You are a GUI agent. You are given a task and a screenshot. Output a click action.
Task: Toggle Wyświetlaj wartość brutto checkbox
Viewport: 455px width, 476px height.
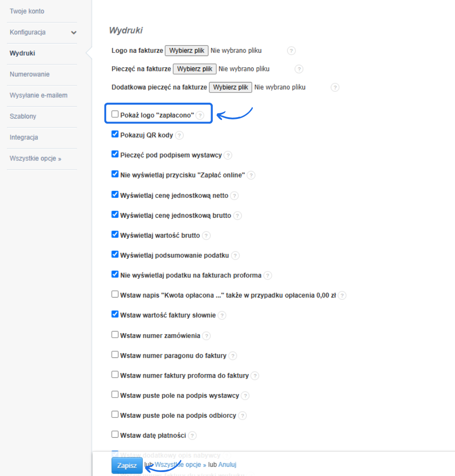click(x=115, y=234)
